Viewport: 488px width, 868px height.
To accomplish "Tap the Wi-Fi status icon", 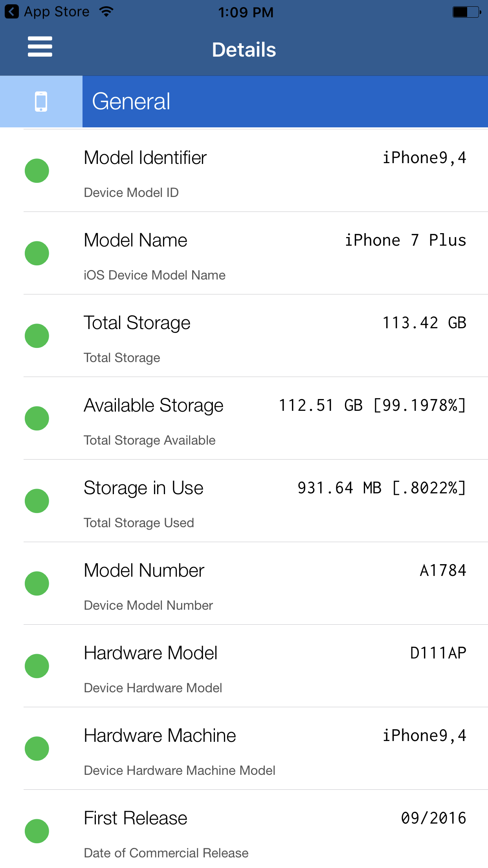I will pos(106,12).
